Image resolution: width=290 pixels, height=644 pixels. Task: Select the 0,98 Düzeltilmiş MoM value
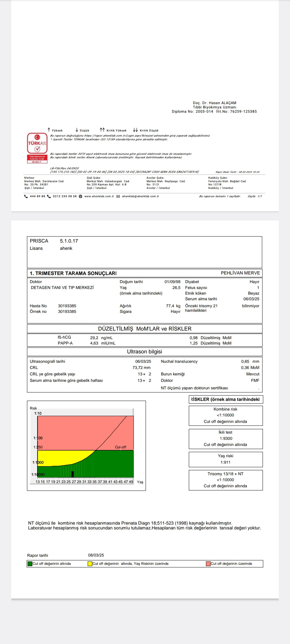(x=211, y=338)
